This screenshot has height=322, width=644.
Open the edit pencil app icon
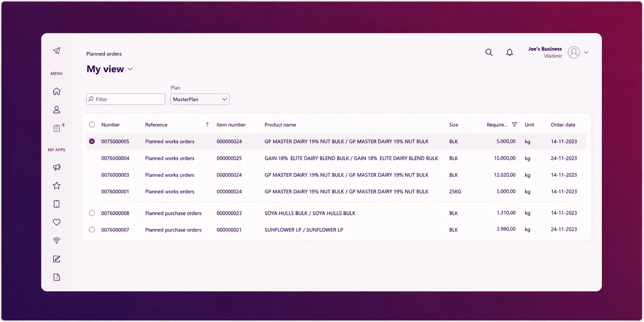coord(57,259)
